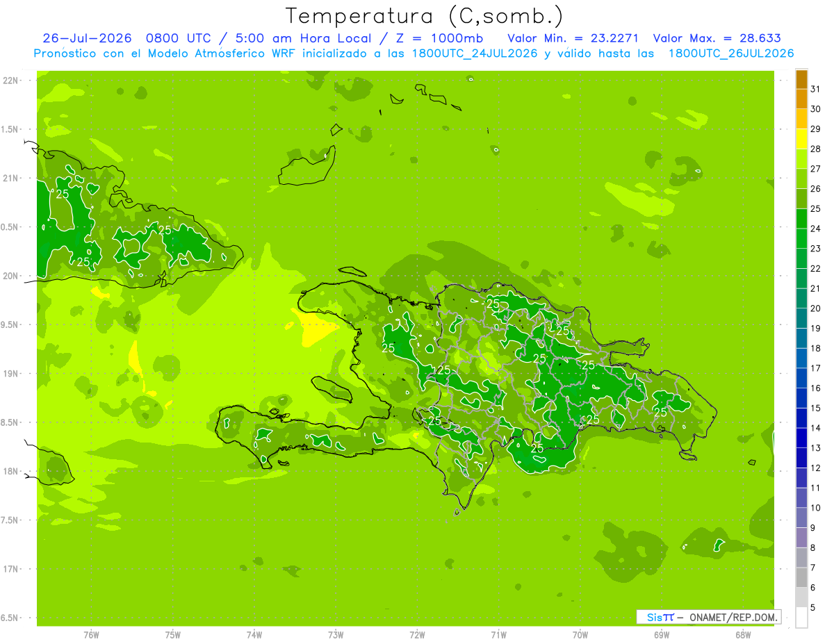
Task: Click the '69W' longitude axis label
Action: point(662,635)
